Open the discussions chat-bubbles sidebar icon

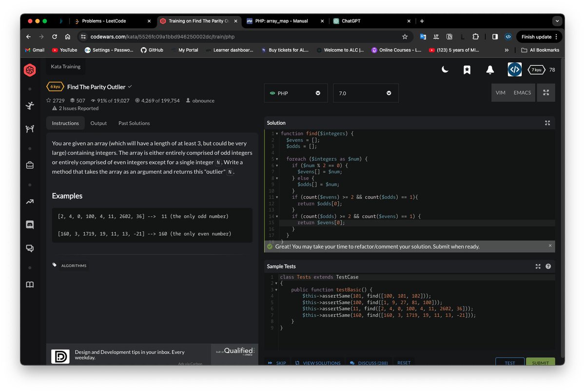tap(30, 248)
